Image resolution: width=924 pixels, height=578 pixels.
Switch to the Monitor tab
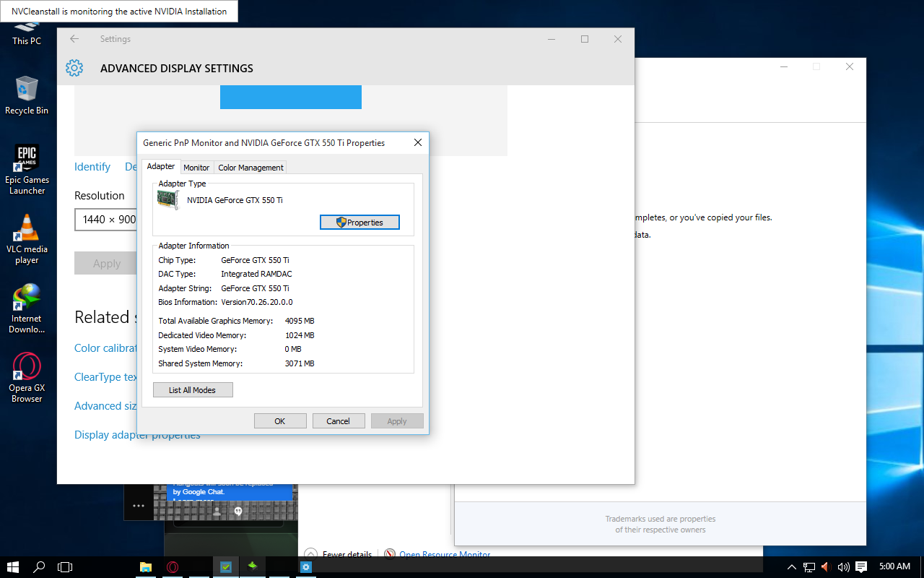[x=196, y=168]
